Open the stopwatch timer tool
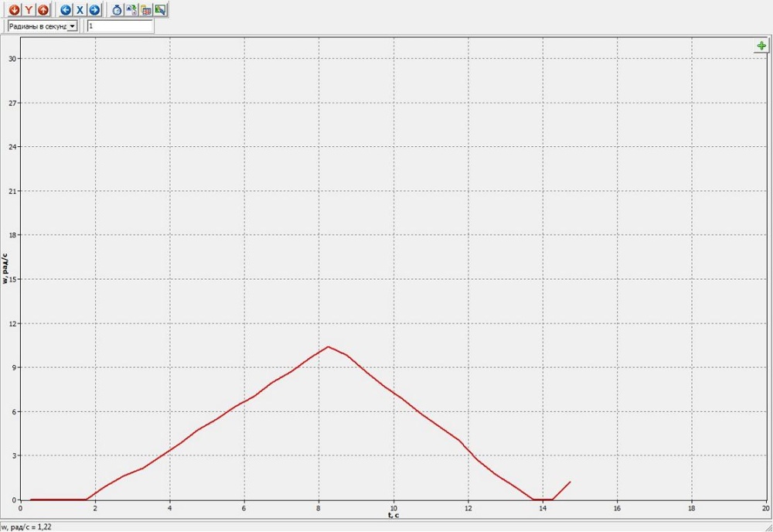Image resolution: width=773 pixels, height=532 pixels. click(117, 9)
